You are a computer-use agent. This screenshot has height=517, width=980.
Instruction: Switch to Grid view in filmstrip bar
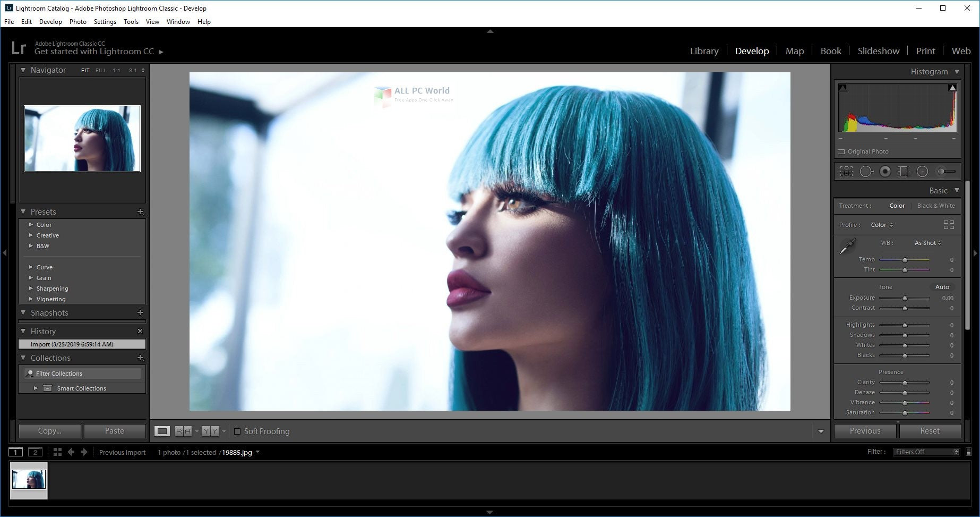[x=57, y=452]
